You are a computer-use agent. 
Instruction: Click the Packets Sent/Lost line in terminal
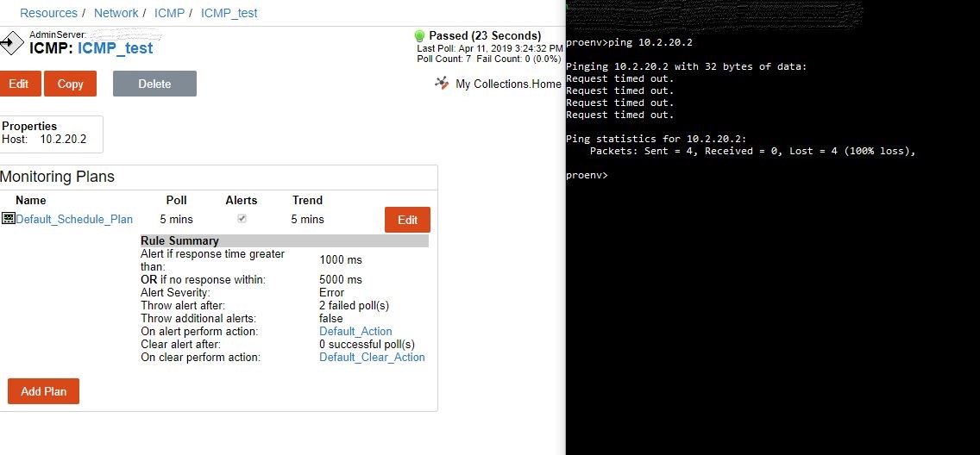pyautogui.click(x=752, y=151)
